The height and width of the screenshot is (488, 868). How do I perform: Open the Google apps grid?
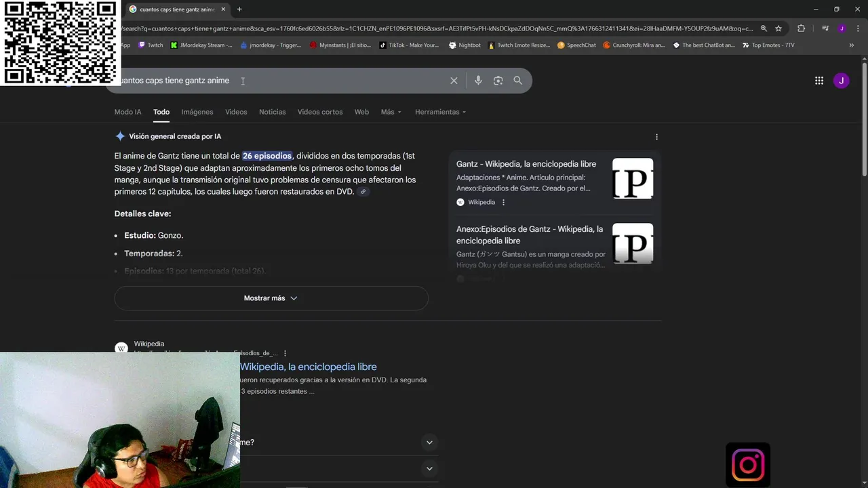click(819, 81)
